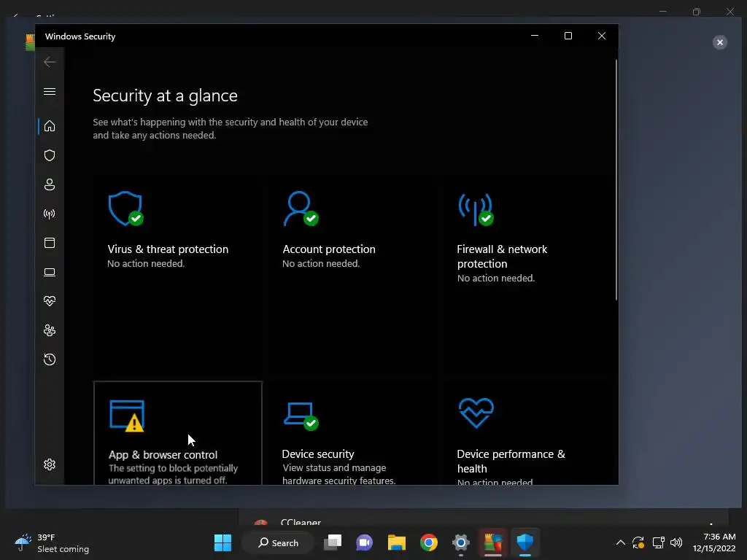
Task: Click the taskbar Search box
Action: [x=278, y=542]
